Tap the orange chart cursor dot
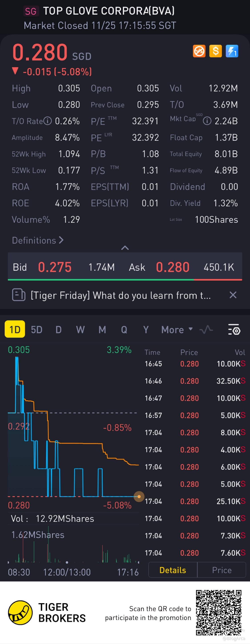 (x=139, y=496)
